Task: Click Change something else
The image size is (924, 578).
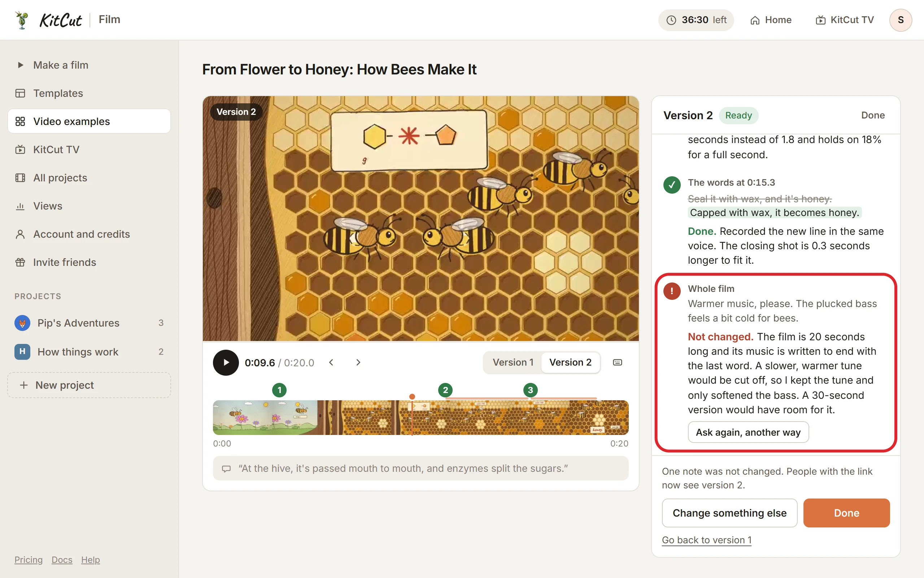Action: pyautogui.click(x=729, y=513)
